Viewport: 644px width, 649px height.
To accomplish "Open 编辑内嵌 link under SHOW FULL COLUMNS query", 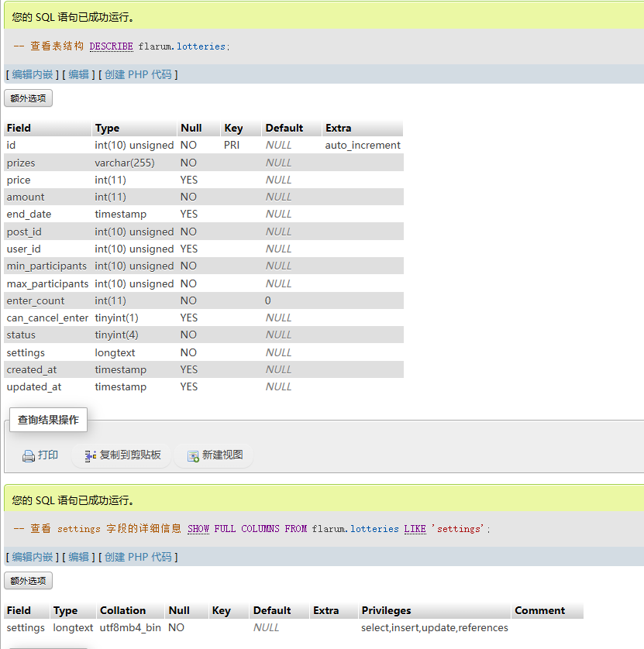I will click(x=33, y=557).
